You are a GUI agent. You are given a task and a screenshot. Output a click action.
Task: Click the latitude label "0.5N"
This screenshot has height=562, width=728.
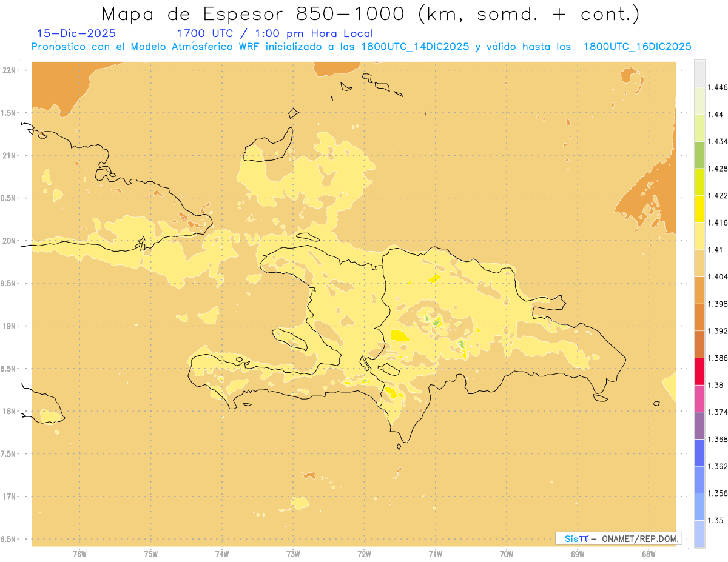point(8,198)
